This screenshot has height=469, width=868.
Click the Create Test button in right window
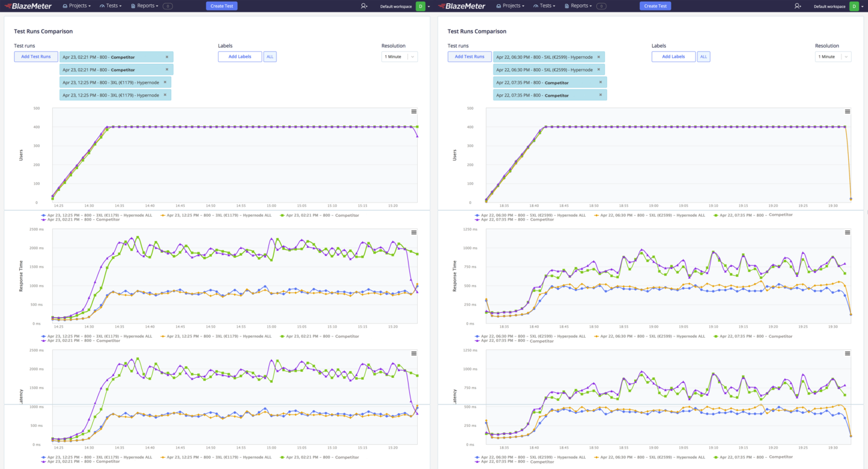coord(655,6)
